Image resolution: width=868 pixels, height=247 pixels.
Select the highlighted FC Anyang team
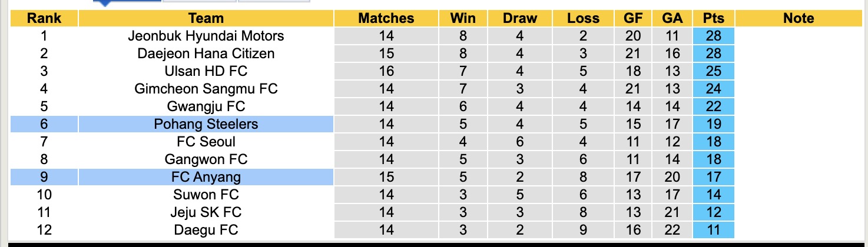(206, 177)
